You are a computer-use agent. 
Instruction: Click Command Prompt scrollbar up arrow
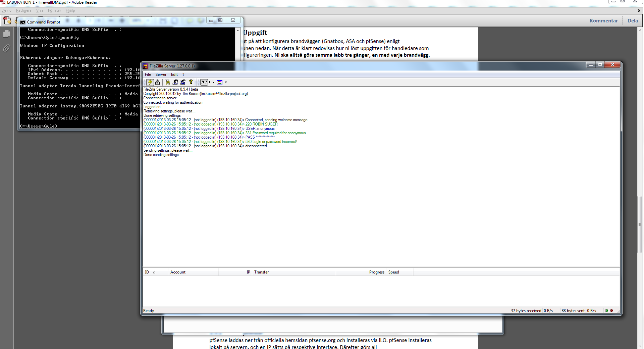[238, 31]
